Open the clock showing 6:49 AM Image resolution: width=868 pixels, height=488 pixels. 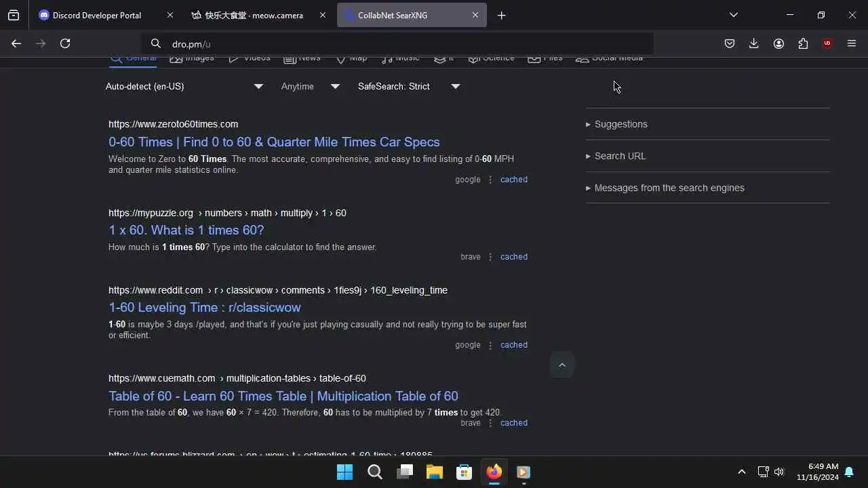(x=817, y=472)
